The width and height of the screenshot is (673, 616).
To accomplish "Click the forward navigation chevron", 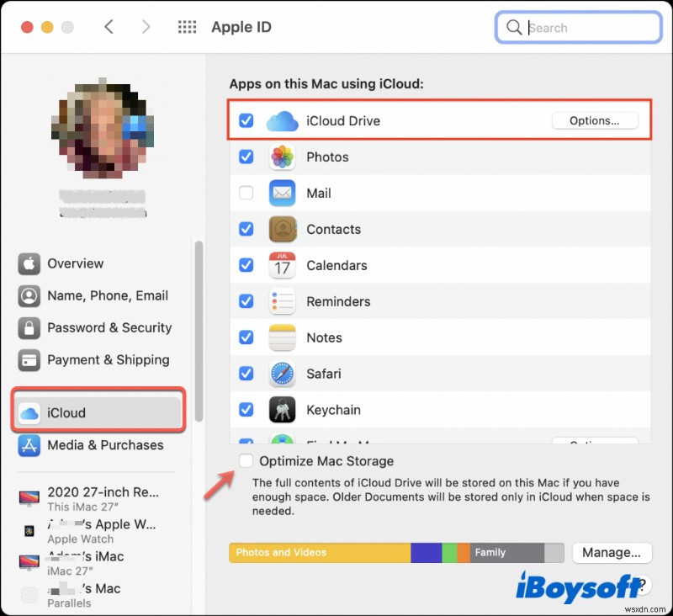I will (x=146, y=26).
